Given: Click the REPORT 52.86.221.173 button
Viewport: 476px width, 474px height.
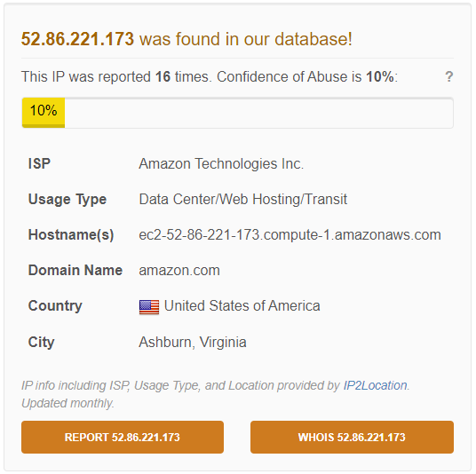Looking at the screenshot, I should [123, 437].
